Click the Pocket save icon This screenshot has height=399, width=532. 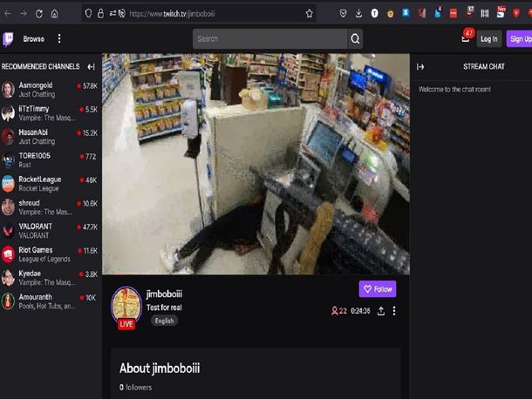(x=343, y=14)
